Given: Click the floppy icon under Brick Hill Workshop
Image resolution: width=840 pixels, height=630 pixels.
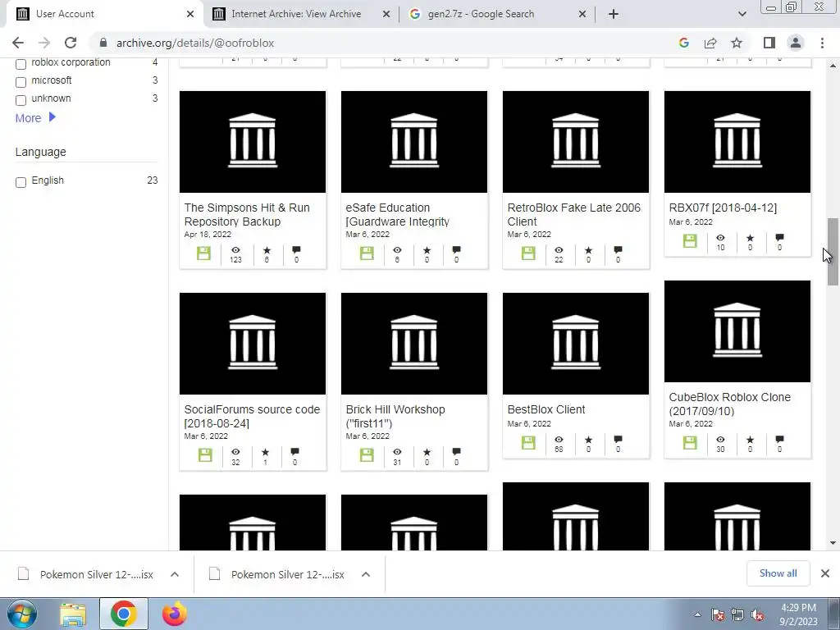Looking at the screenshot, I should coord(367,455).
